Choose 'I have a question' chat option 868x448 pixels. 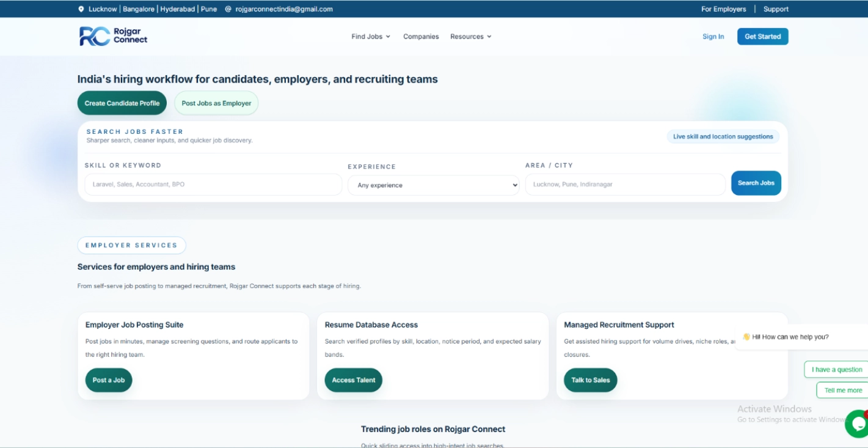pos(836,370)
